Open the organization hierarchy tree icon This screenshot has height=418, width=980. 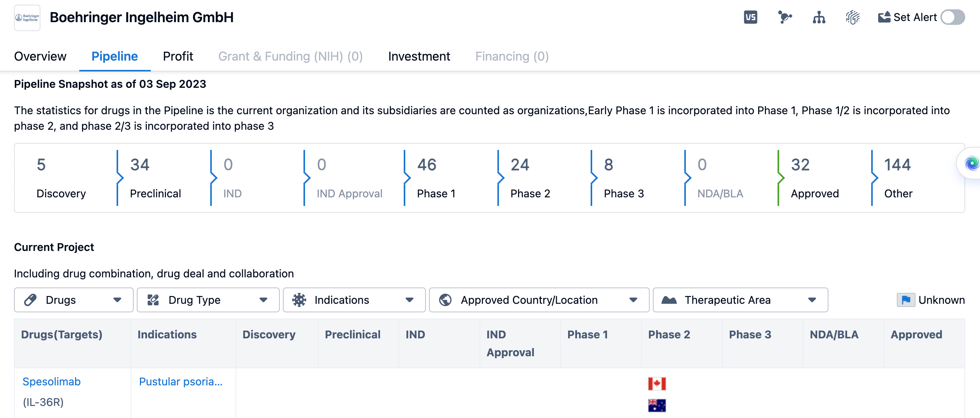pyautogui.click(x=819, y=17)
